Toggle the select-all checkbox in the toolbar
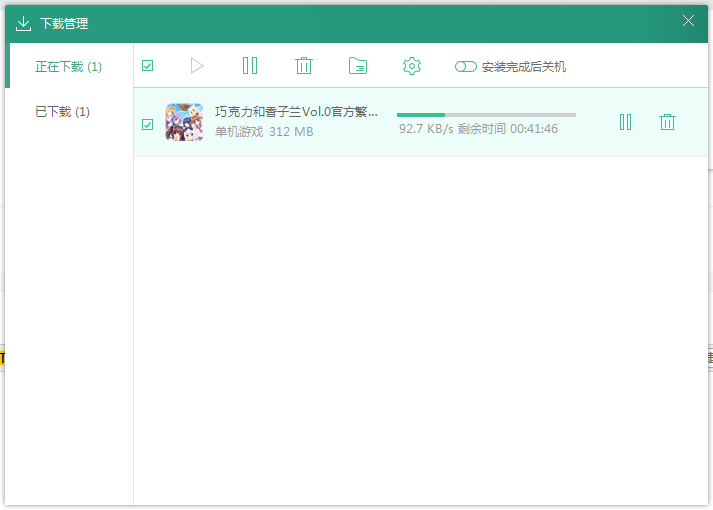 pos(147,66)
